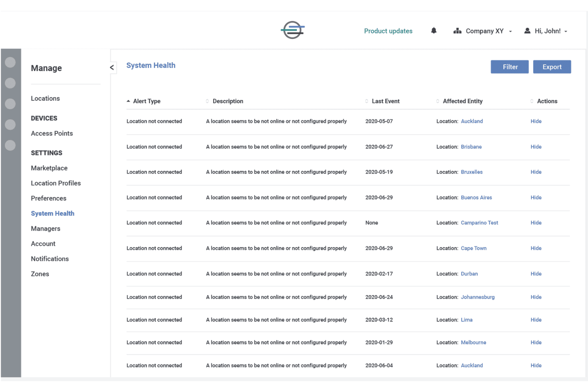The image size is (588, 392).
Task: Hide the Camparino Test alert row
Action: pyautogui.click(x=536, y=223)
